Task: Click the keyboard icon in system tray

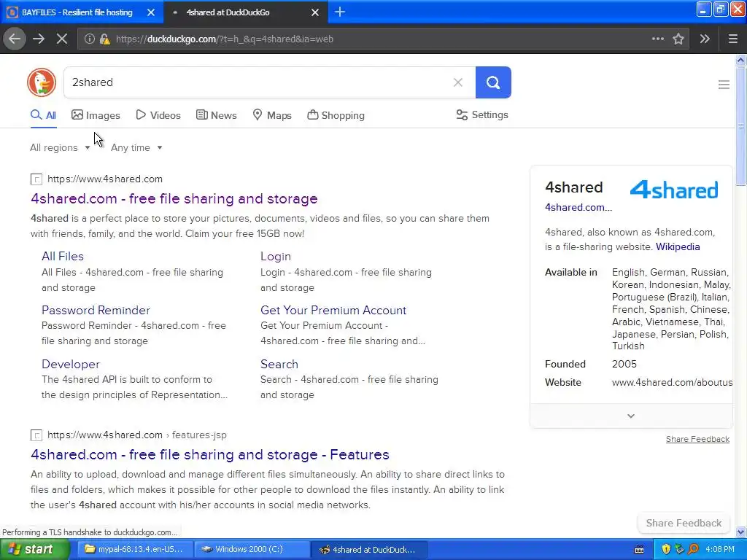Action: click(x=639, y=550)
